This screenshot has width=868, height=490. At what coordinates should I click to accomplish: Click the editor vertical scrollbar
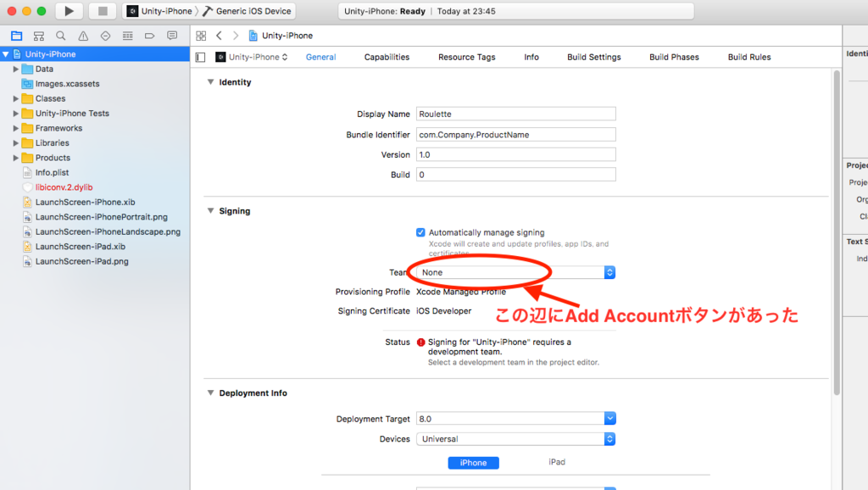837,232
